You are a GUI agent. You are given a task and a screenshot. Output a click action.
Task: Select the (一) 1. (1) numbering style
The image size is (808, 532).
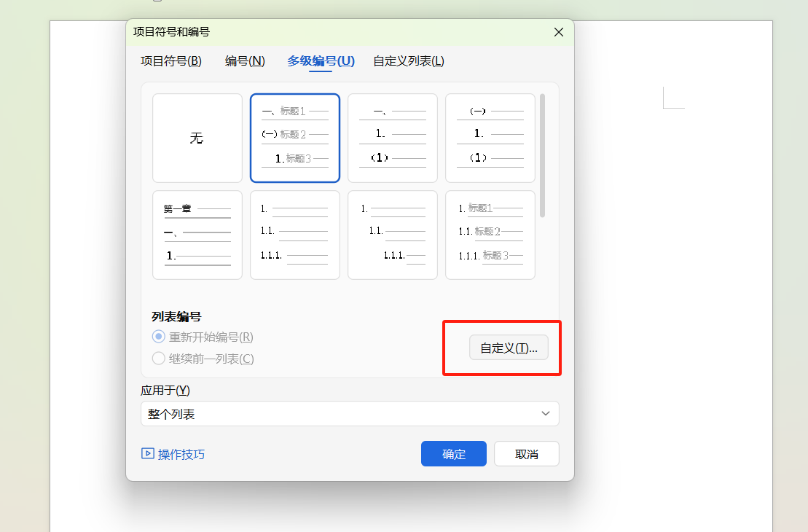[490, 137]
